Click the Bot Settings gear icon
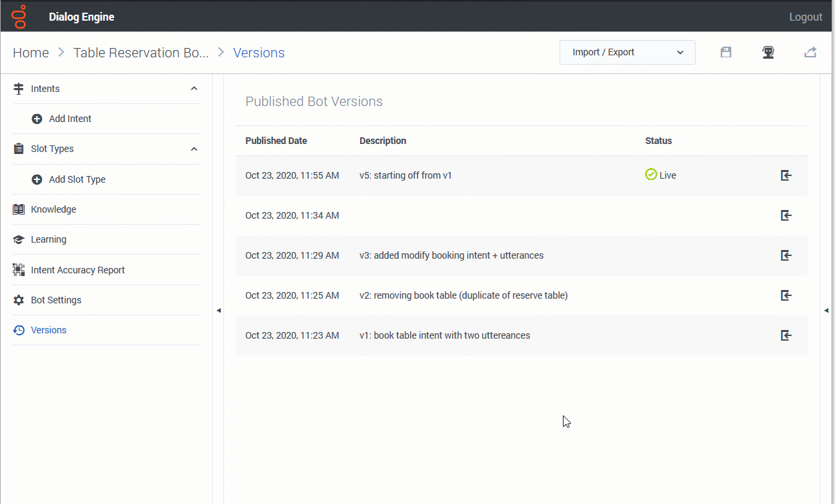Image resolution: width=835 pixels, height=504 pixels. (x=19, y=300)
